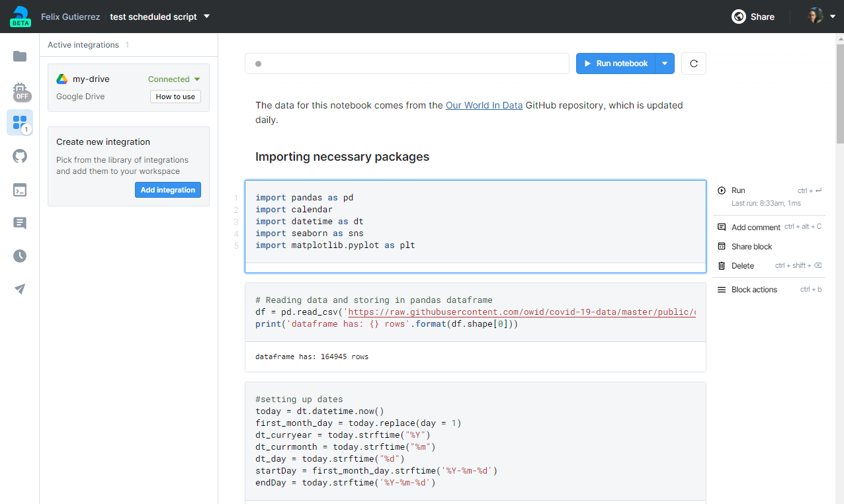Click the setting up dates code block
Image resolution: width=844 pixels, height=504 pixels.
point(476,441)
